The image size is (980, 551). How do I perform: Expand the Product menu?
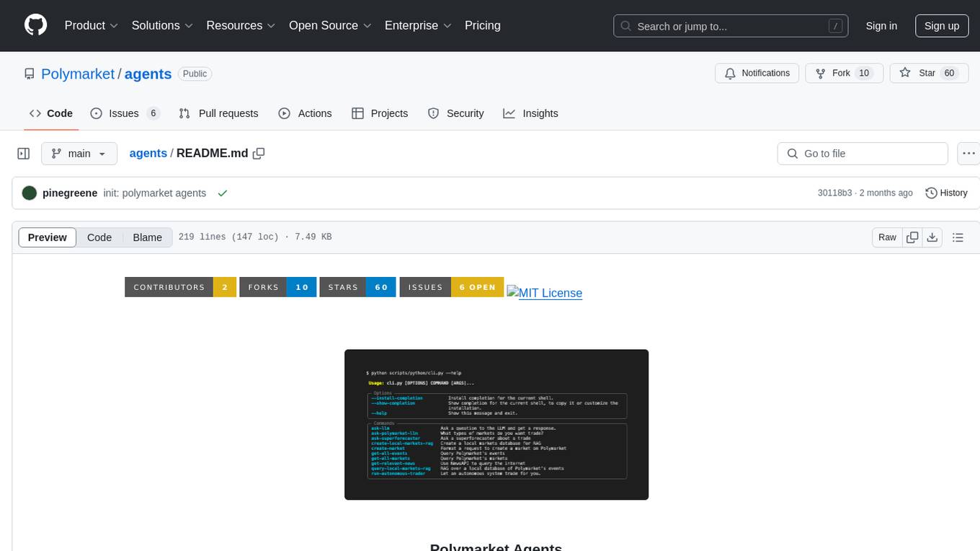tap(92, 25)
